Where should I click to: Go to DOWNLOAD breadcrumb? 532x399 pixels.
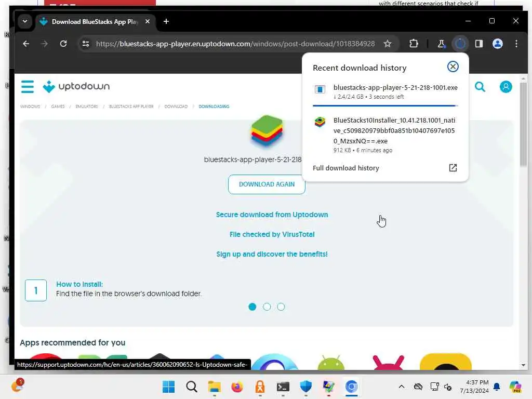pos(176,107)
